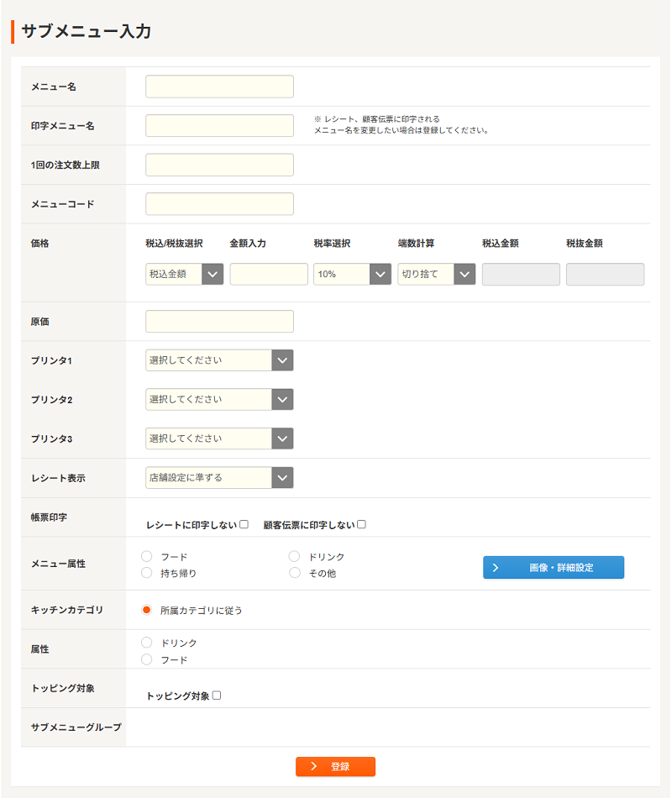Click the 原価 input field
Screen dimensions: 672x798
pyautogui.click(x=219, y=322)
